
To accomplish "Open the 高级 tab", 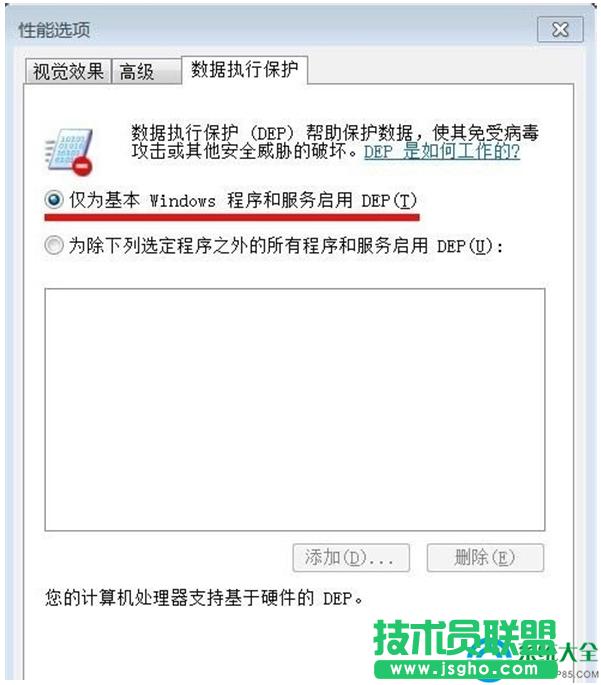I will click(x=146, y=71).
